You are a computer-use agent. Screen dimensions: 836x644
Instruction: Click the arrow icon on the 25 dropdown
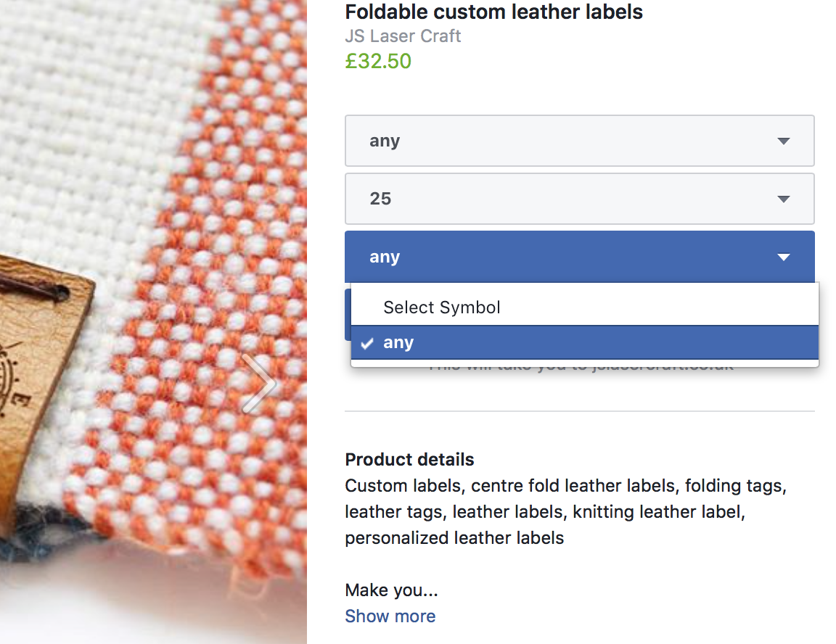pyautogui.click(x=783, y=199)
